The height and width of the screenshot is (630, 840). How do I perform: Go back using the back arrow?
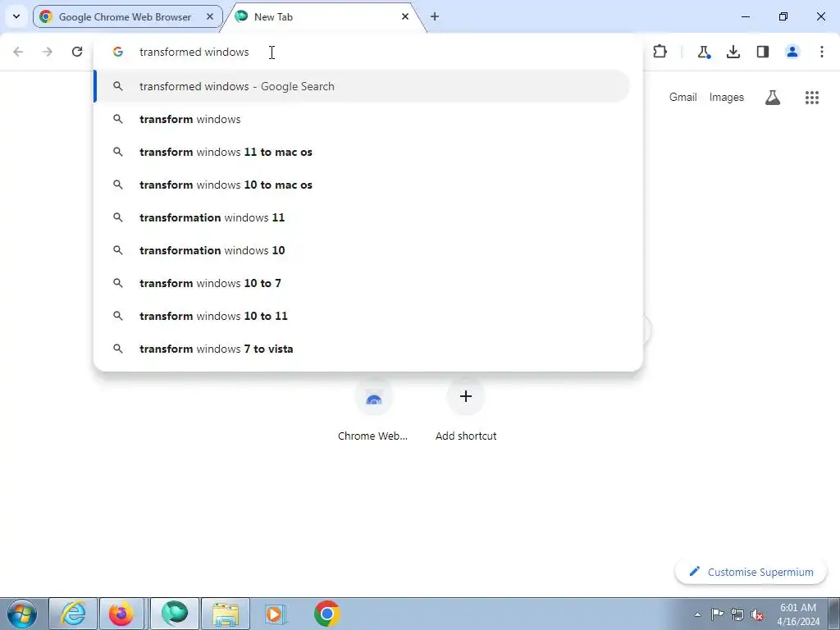click(x=18, y=52)
